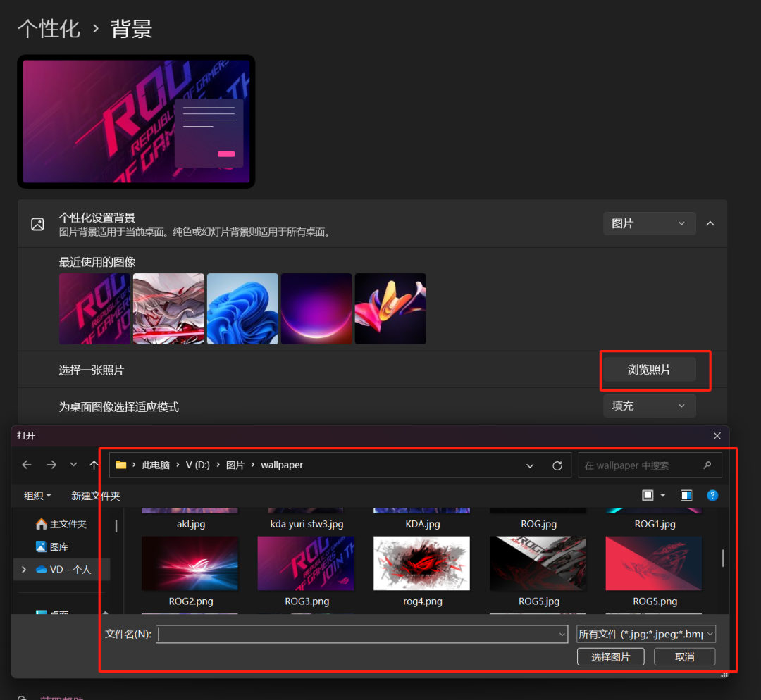Select the rog4.png thumbnail
Viewport: 761px width, 700px height.
coord(422,563)
